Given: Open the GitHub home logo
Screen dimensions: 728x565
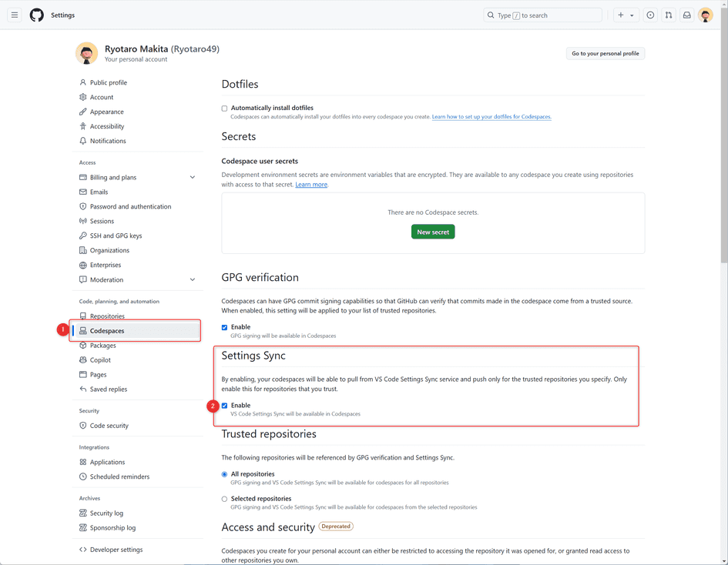Looking at the screenshot, I should 36,15.
